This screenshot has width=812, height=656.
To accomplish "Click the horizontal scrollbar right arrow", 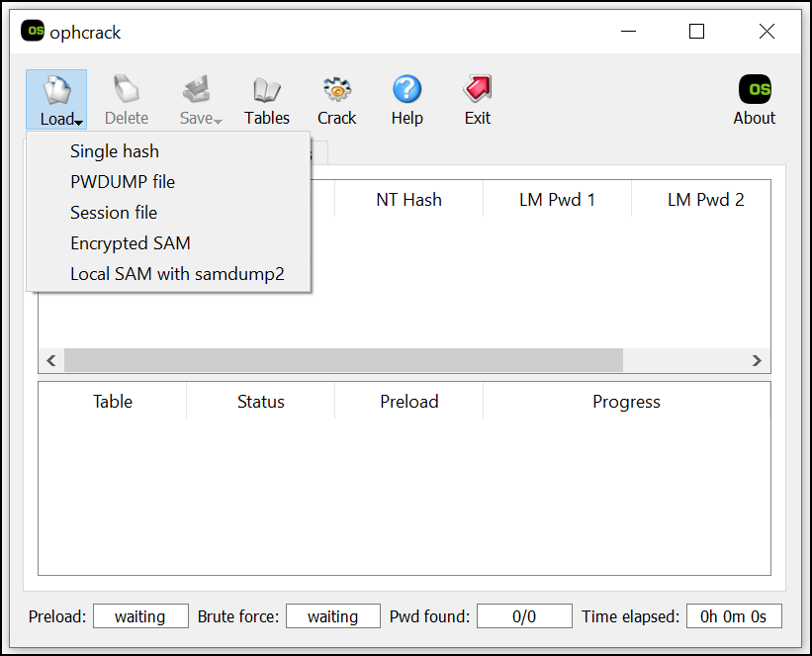I will click(x=757, y=360).
